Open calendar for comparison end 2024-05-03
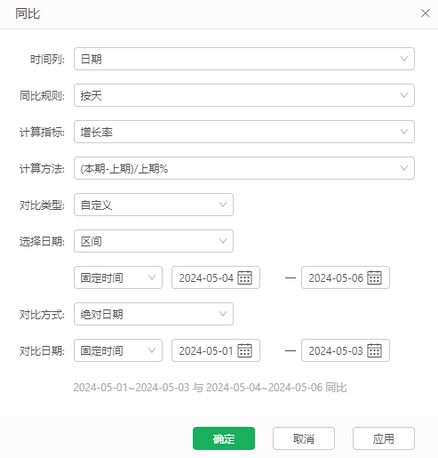 [x=374, y=351]
